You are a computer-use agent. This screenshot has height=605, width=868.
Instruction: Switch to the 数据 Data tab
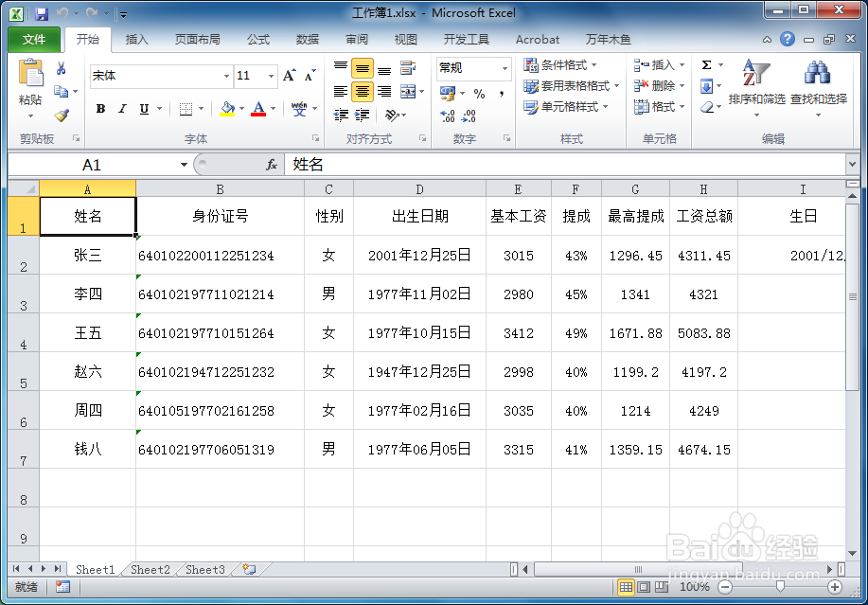pyautogui.click(x=308, y=40)
